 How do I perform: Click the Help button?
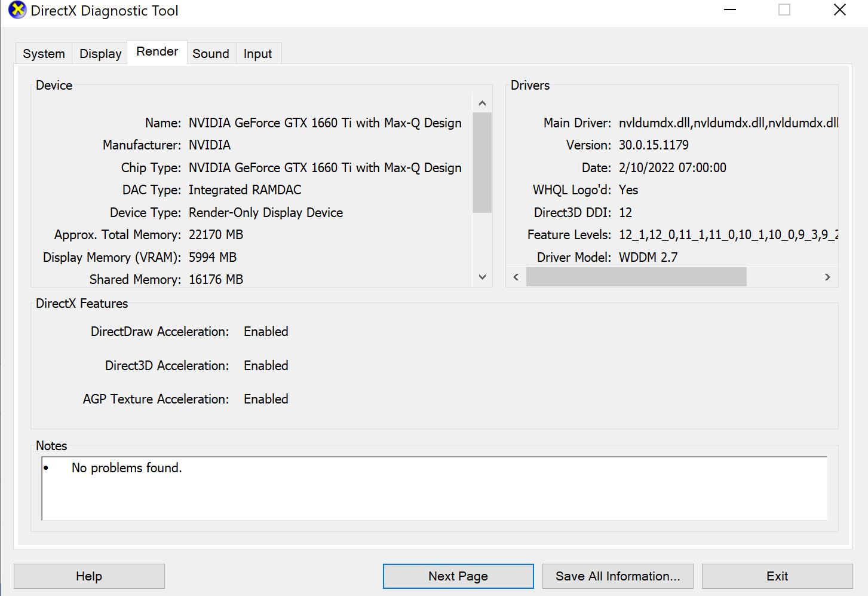click(89, 576)
